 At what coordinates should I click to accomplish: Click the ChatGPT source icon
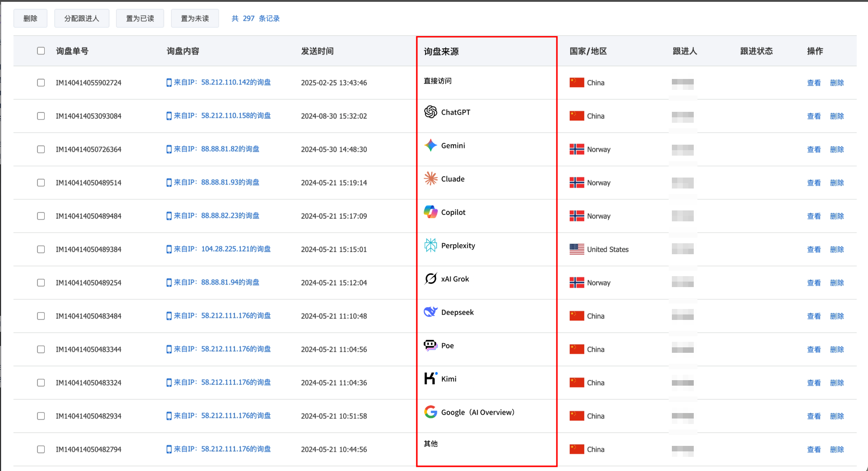[431, 112]
